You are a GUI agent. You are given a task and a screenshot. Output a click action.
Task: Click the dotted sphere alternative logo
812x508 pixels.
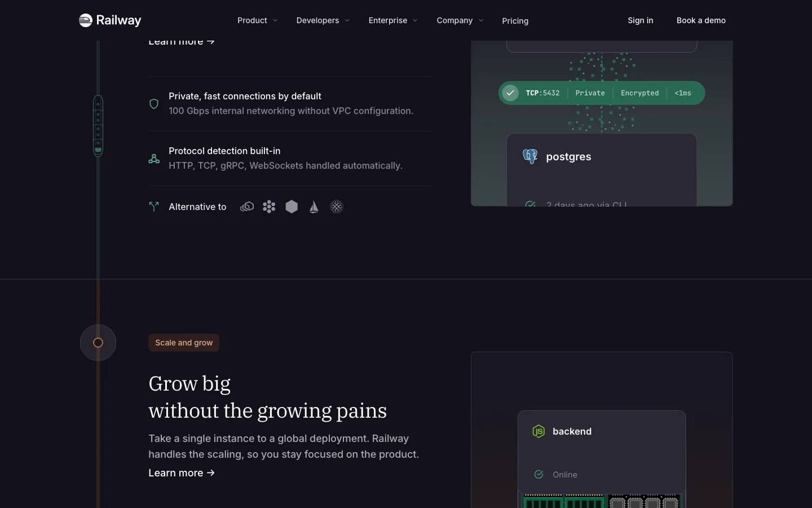[x=337, y=207]
